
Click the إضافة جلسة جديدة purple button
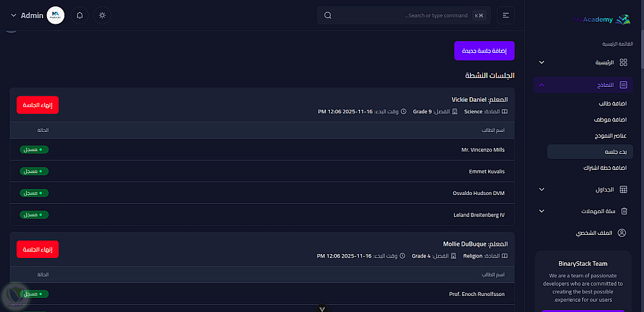tap(484, 50)
